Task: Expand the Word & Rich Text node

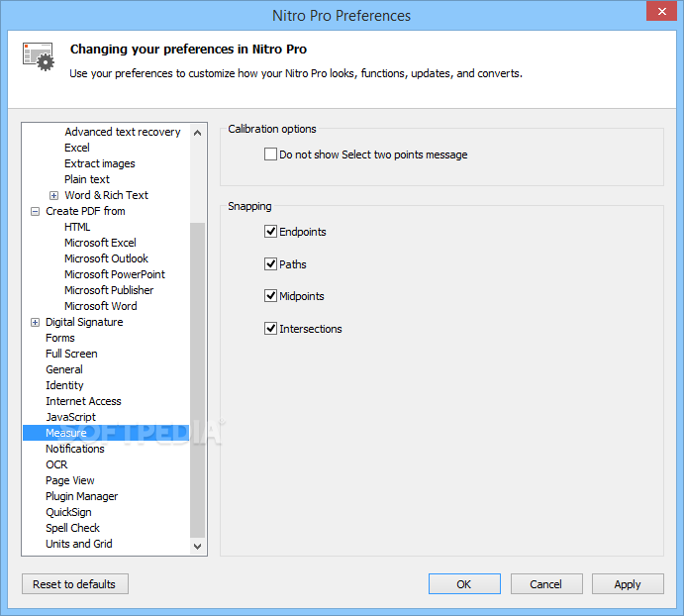Action: [53, 195]
